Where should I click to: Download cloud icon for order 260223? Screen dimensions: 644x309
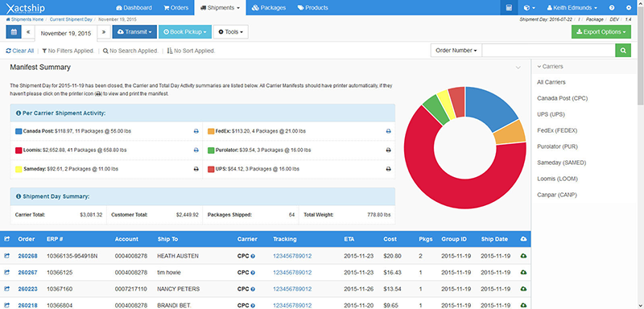tap(524, 289)
